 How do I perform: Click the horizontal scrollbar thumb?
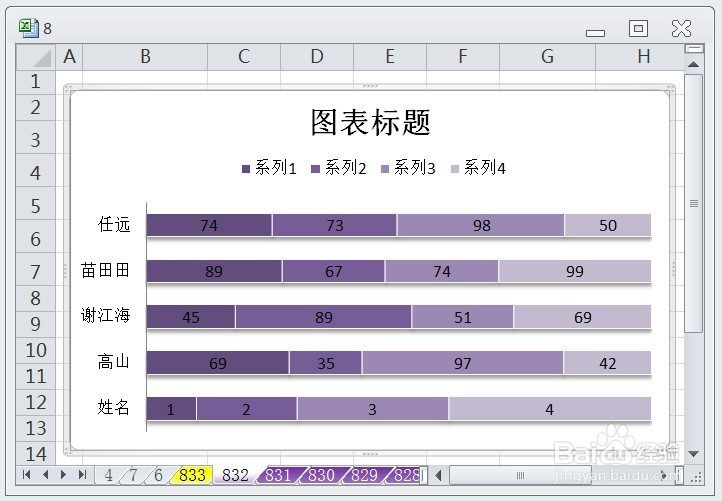click(520, 475)
